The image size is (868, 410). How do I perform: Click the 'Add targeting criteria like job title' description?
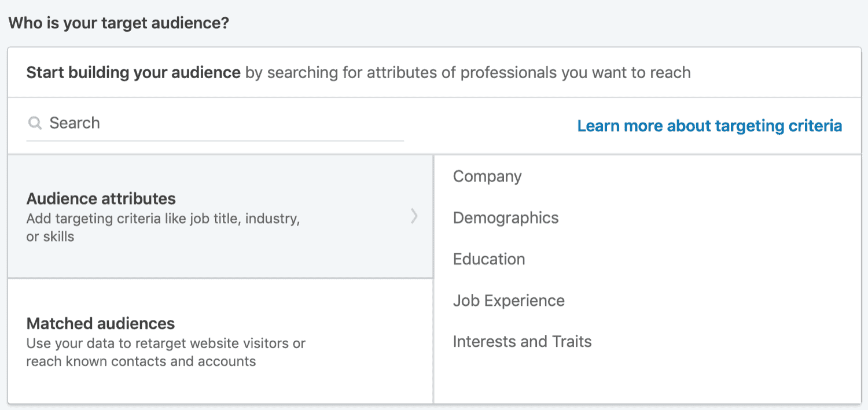pyautogui.click(x=163, y=220)
